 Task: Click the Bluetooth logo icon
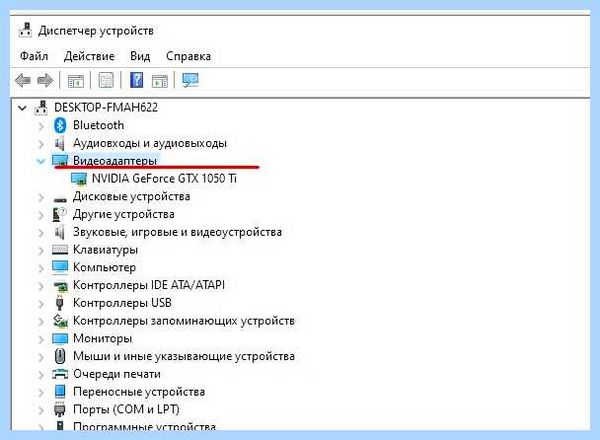coord(60,125)
